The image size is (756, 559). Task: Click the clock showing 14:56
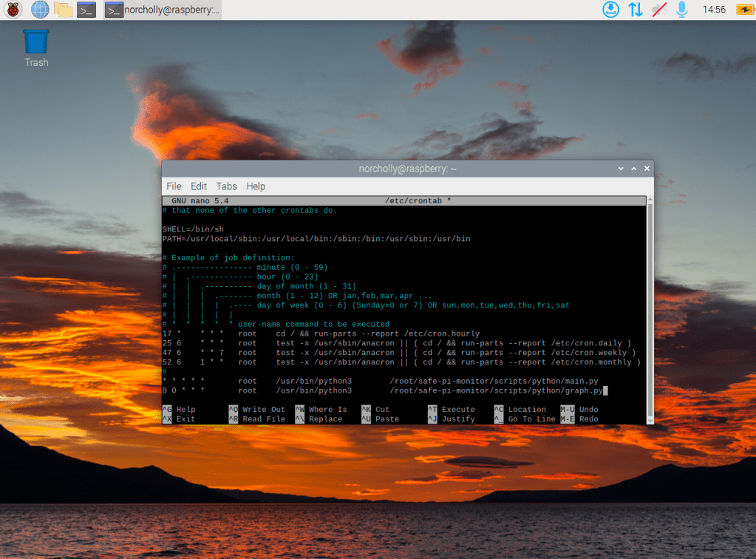tap(714, 10)
